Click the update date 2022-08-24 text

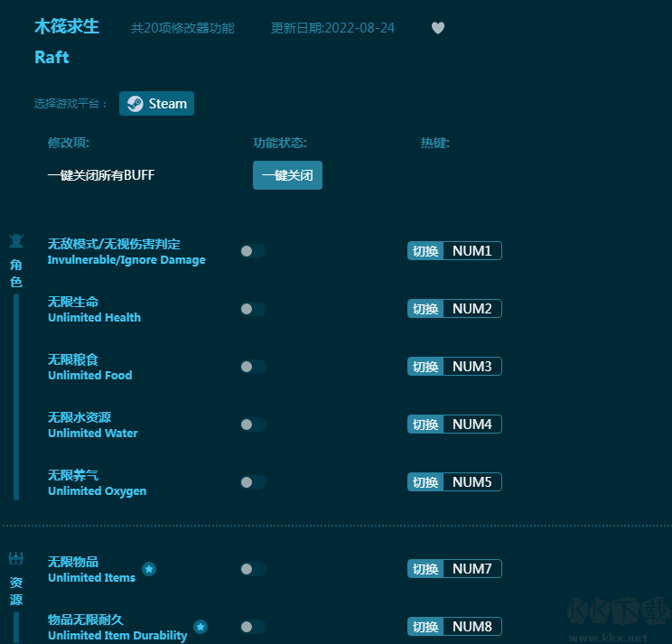pos(333,28)
